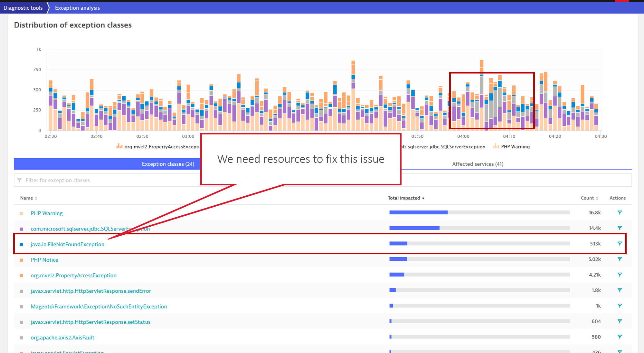Click the sort arrows on the Name column
This screenshot has height=353, width=644.
(x=36, y=198)
